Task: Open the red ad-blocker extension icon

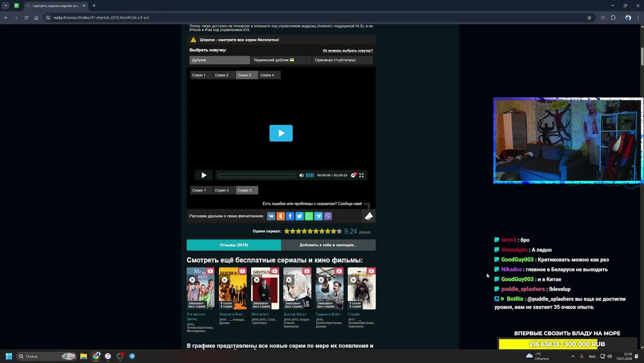Action: 603,18
